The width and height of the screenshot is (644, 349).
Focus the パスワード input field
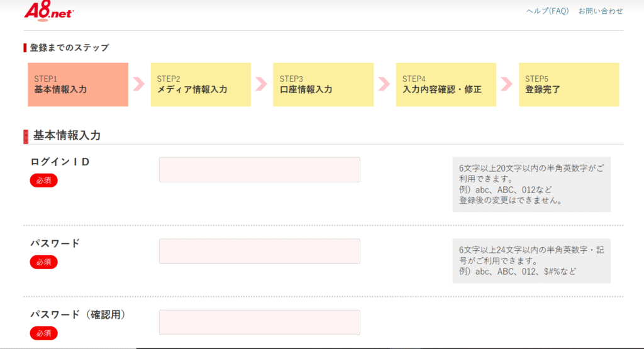tap(260, 252)
